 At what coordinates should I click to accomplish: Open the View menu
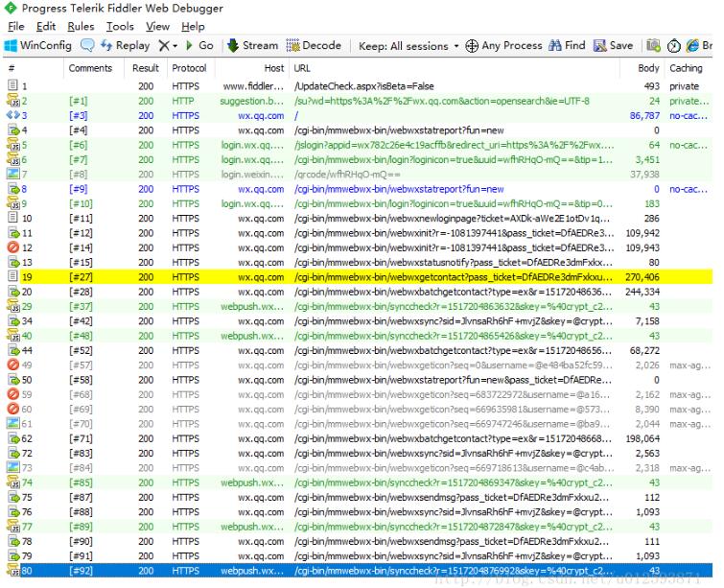pyautogui.click(x=157, y=26)
